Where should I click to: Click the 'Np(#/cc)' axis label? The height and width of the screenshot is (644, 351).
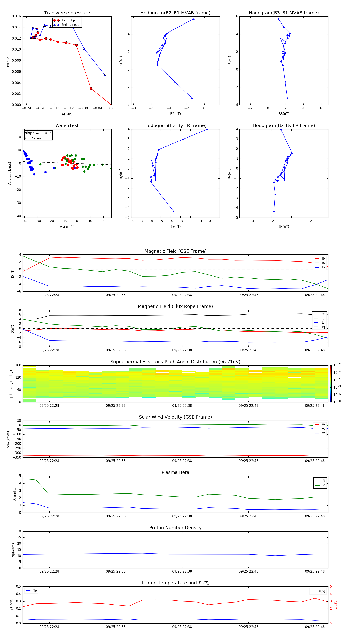pyautogui.click(x=13, y=550)
